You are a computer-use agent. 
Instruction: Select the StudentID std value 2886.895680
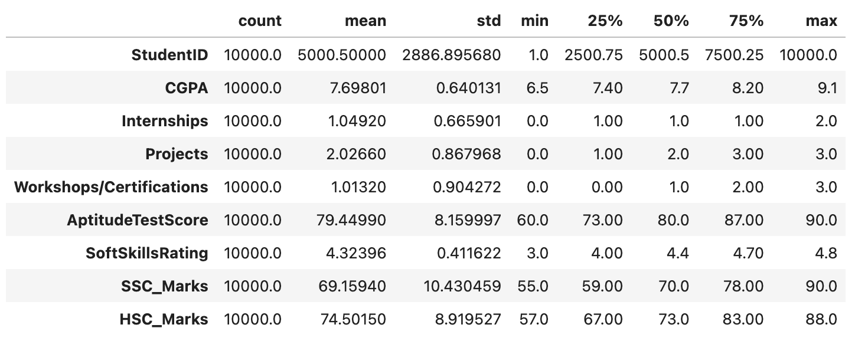(451, 55)
